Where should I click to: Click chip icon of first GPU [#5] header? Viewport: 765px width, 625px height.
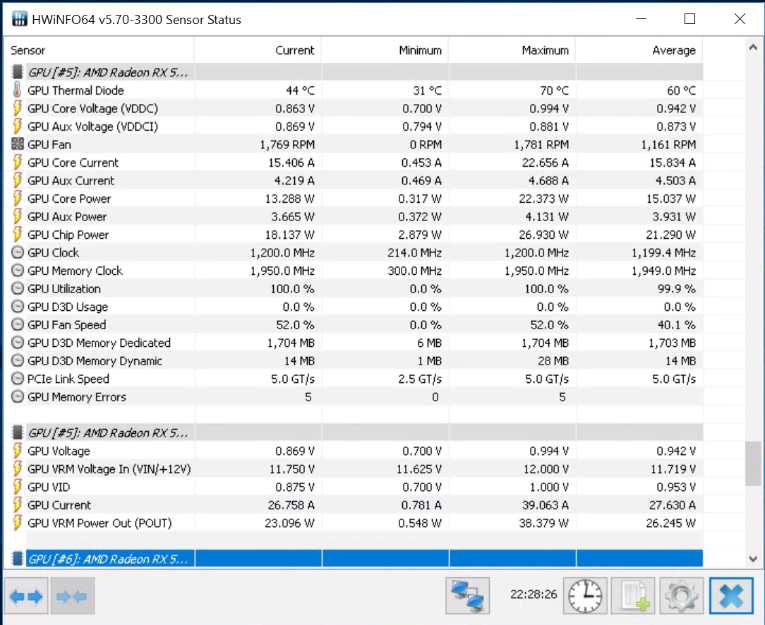click(17, 72)
